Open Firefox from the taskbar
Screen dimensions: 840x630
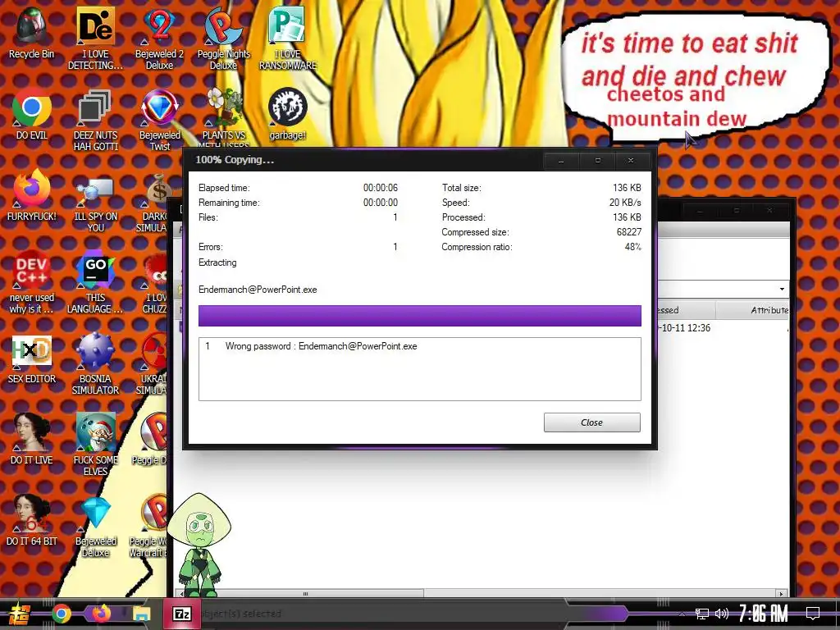click(101, 614)
